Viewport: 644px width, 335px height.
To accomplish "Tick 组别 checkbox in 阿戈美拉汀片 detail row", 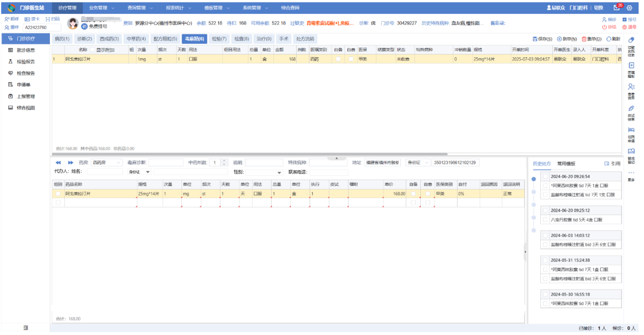I will 58,194.
